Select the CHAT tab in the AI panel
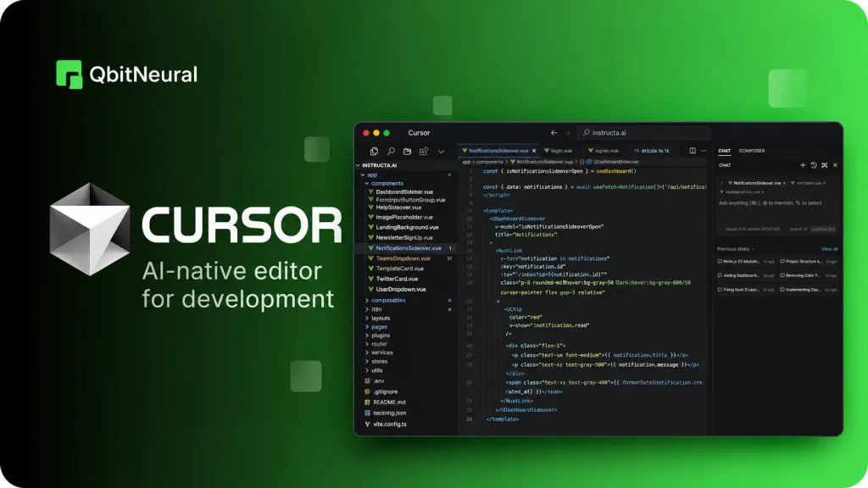 pyautogui.click(x=724, y=151)
